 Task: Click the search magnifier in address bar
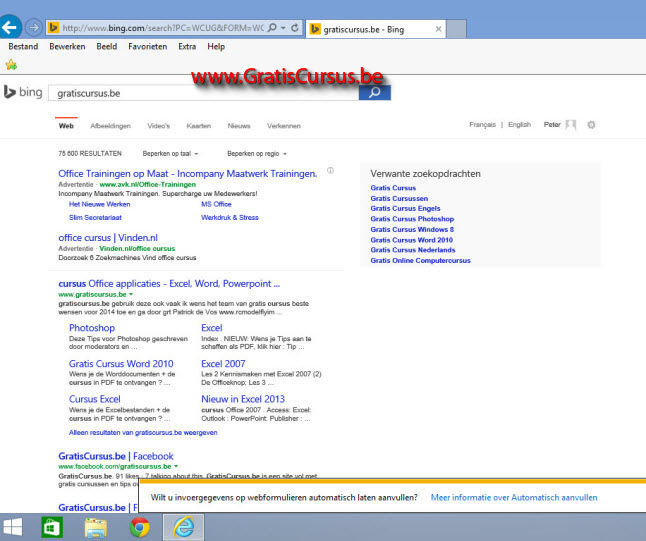(x=272, y=28)
